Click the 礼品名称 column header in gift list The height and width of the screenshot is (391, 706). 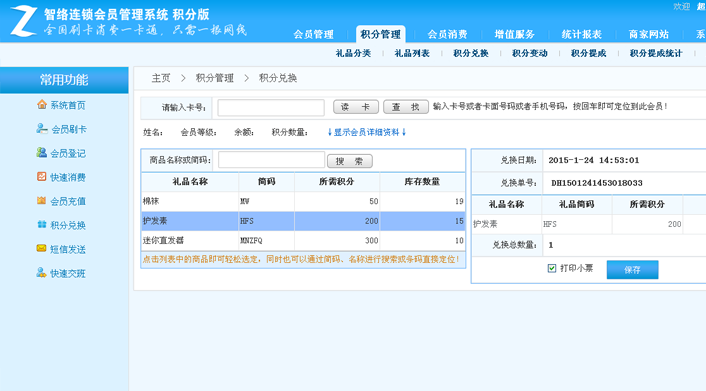tap(190, 182)
